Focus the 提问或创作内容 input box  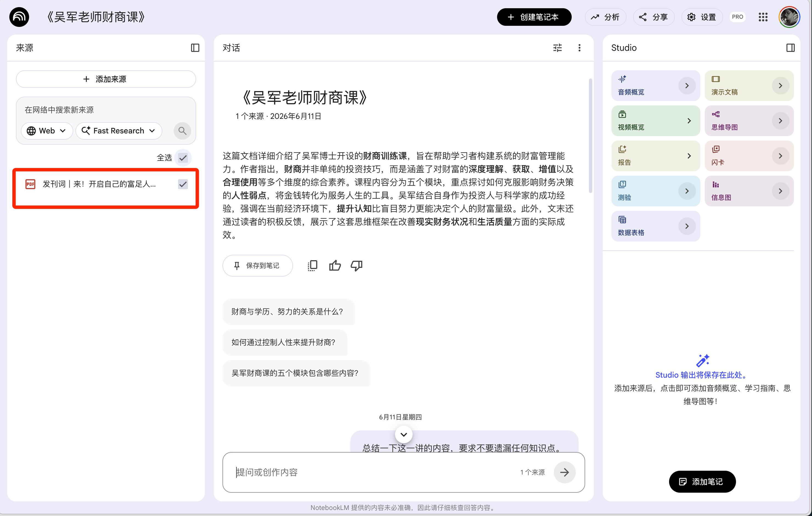click(x=371, y=472)
